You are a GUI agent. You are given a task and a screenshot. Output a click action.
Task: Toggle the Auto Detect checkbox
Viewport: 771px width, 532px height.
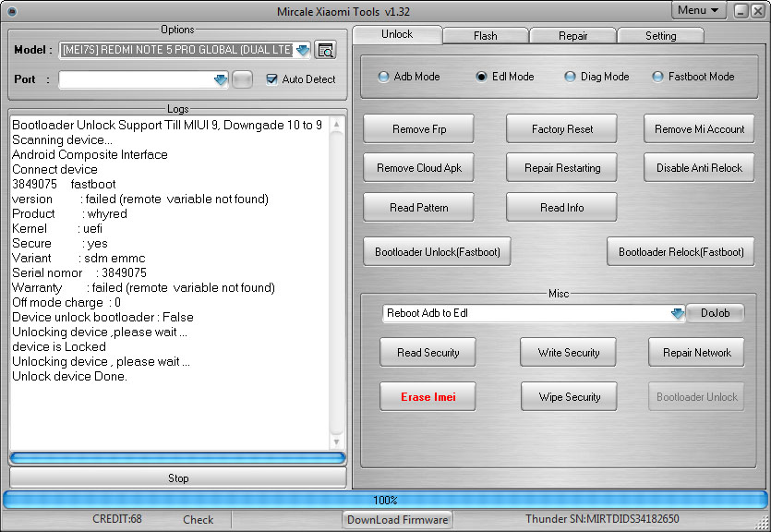click(271, 79)
